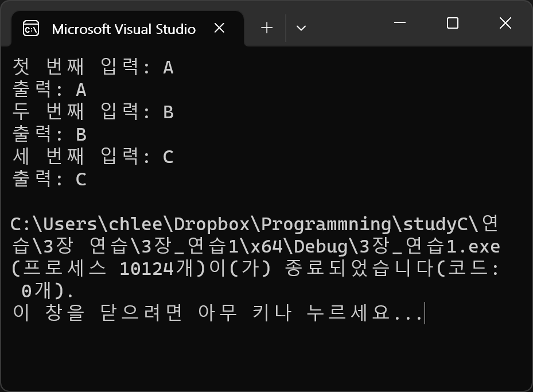Click the prompt '이 창을 닫으려면 아무 키나 누르세요...'
The width and height of the screenshot is (533, 392).
pos(217,313)
